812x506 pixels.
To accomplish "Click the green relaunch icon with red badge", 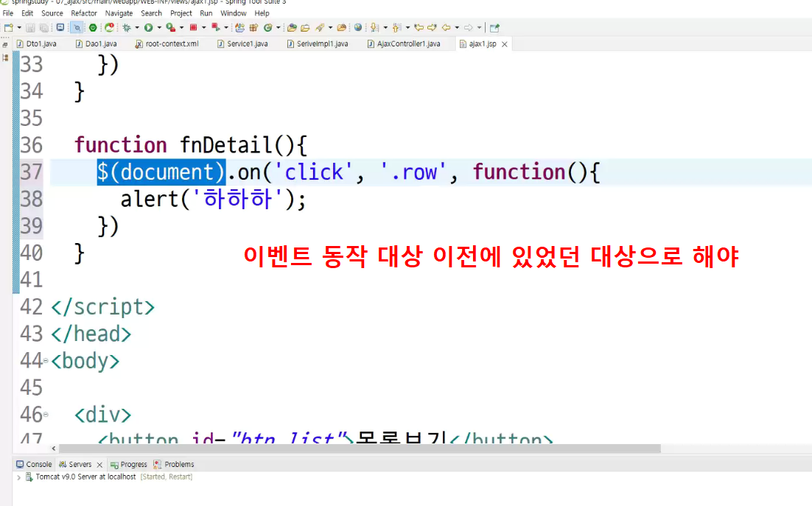I will point(109,27).
